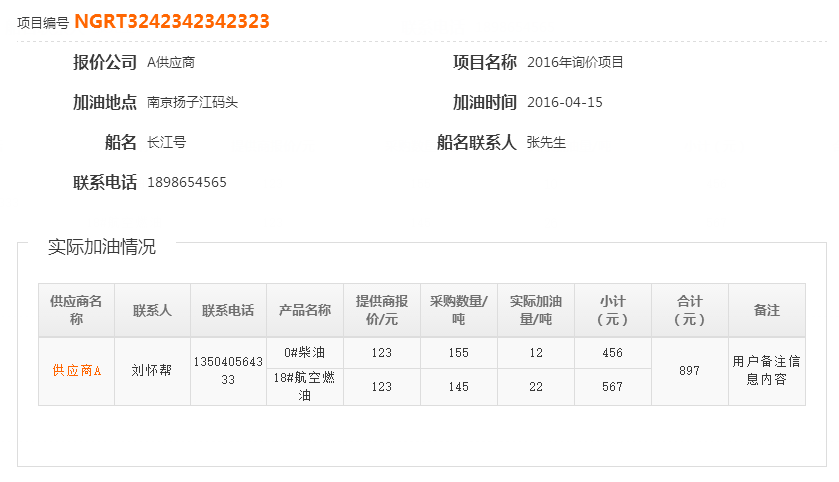The height and width of the screenshot is (482, 839).
Task: Click the 提供商报价/元 column header
Action: [382, 310]
